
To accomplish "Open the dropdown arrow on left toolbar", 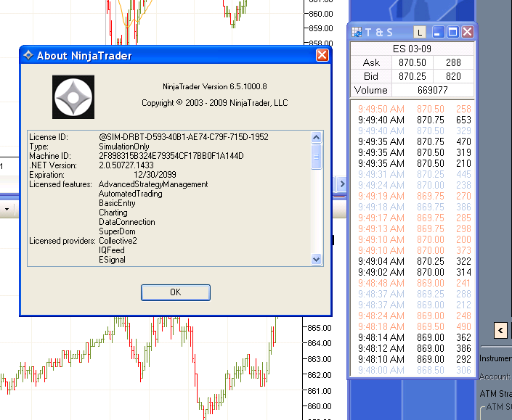I will [7, 209].
